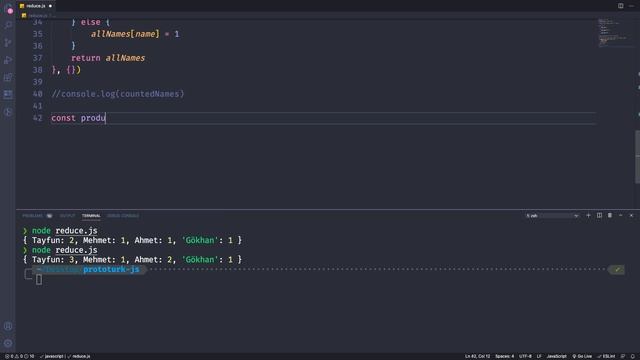Image resolution: width=640 pixels, height=360 pixels.
Task: Click the editor vertical scrollbar thumb
Action: [638, 157]
